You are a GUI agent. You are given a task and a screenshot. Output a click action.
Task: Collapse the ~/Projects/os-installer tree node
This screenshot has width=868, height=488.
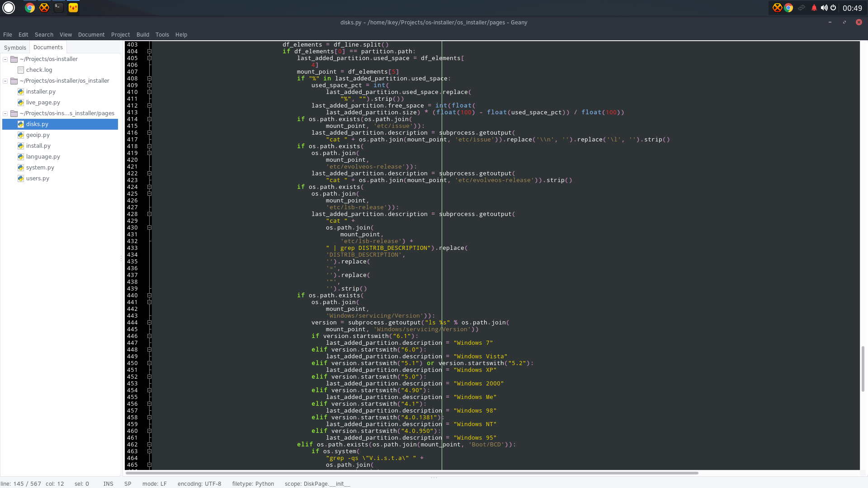(5, 59)
